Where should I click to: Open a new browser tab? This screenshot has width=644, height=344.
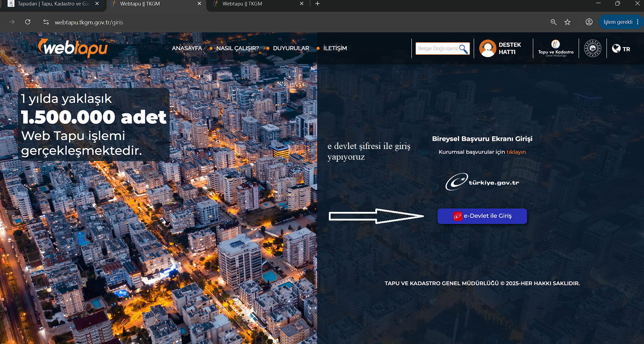pyautogui.click(x=318, y=3)
